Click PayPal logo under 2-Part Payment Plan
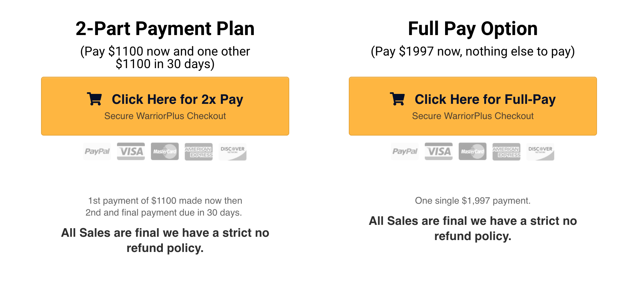Screen dimensions: 644x289 (x=97, y=151)
